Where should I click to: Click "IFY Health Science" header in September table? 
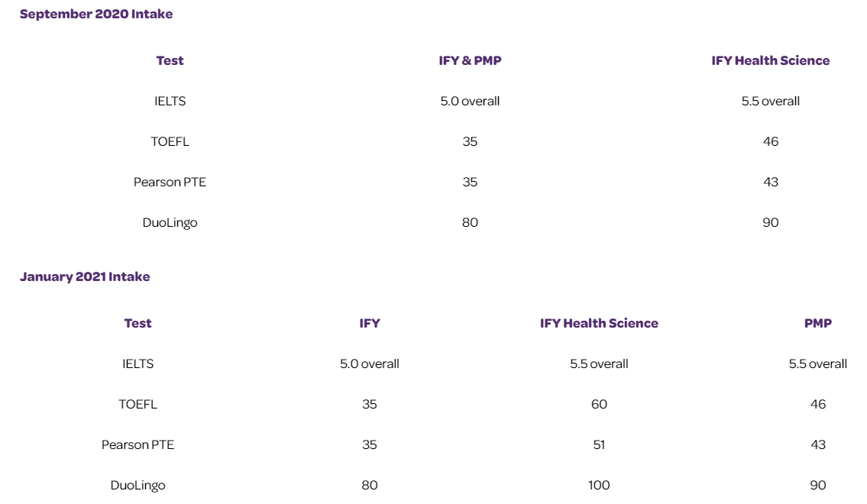pyautogui.click(x=770, y=61)
